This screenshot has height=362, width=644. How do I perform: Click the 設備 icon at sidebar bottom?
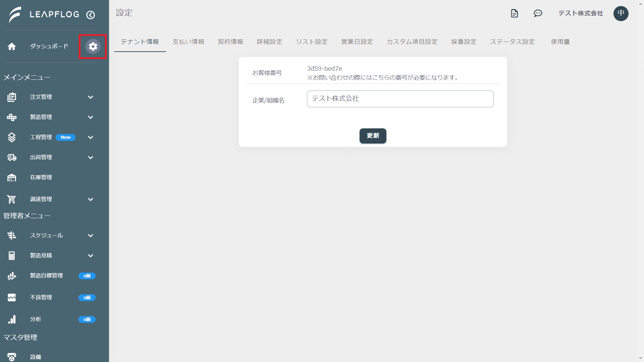point(12,357)
